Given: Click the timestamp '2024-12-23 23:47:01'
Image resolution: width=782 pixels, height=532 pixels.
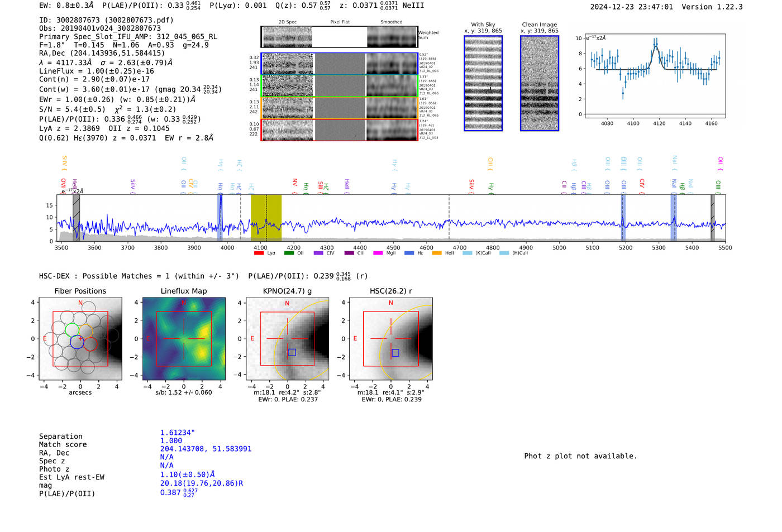Looking at the screenshot, I should click(632, 7).
